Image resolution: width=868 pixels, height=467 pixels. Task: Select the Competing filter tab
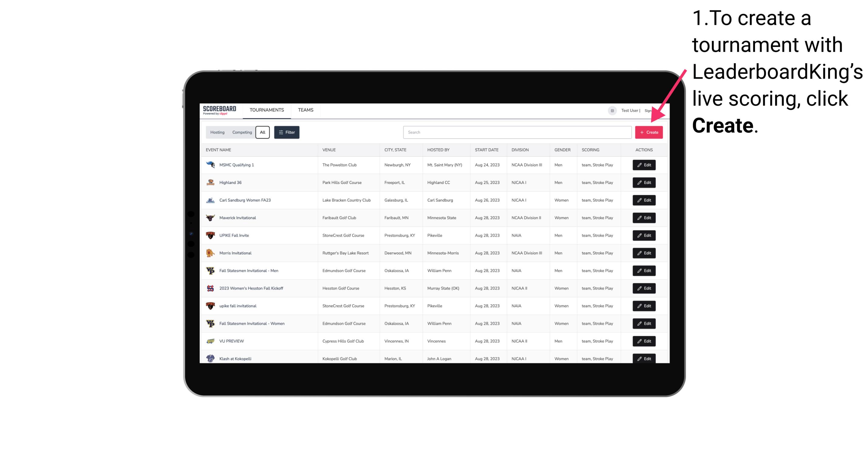click(241, 132)
